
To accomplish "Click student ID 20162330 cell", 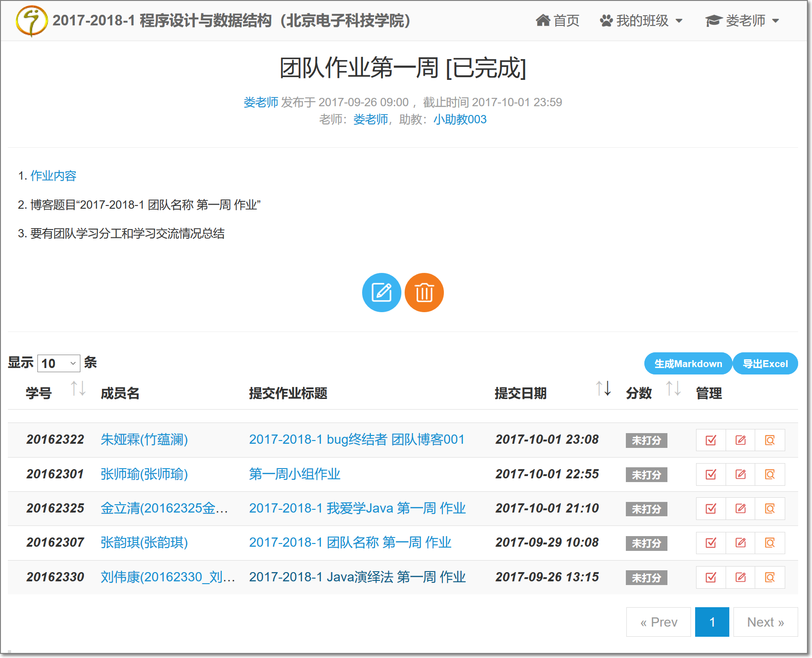I will pyautogui.click(x=55, y=577).
